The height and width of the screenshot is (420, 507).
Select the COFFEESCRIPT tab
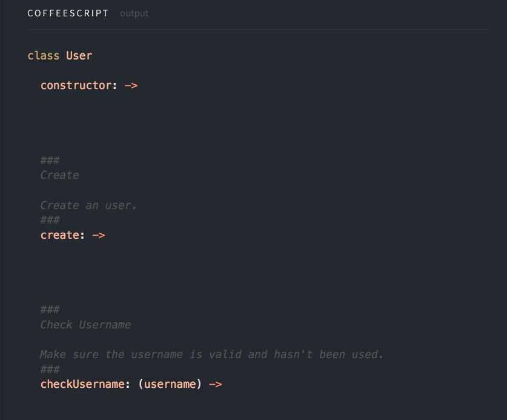pos(68,13)
